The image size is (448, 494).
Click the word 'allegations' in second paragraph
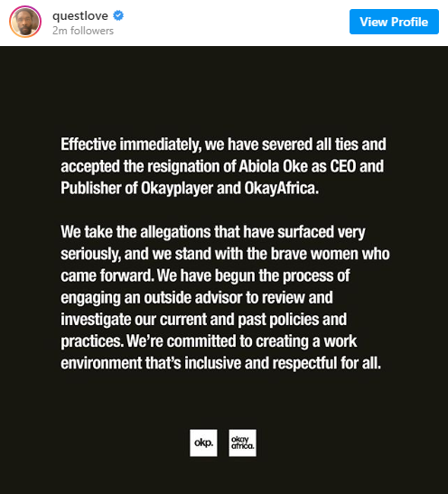(175, 232)
